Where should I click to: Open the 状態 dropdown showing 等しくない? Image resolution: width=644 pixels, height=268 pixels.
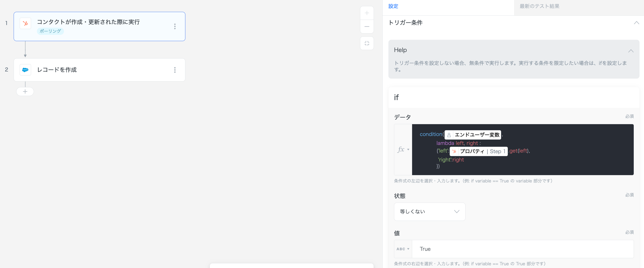(x=429, y=212)
